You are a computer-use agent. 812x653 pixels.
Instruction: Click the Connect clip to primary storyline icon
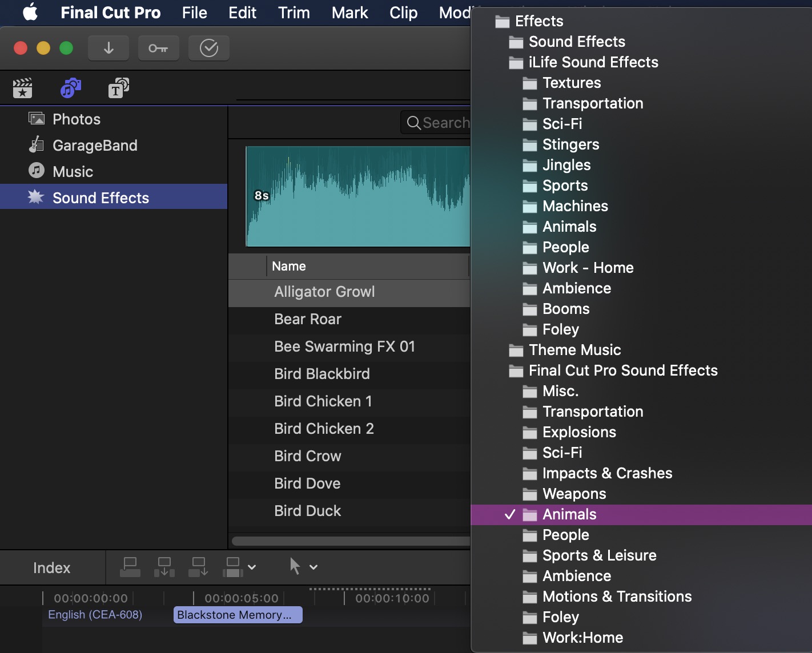tap(130, 567)
